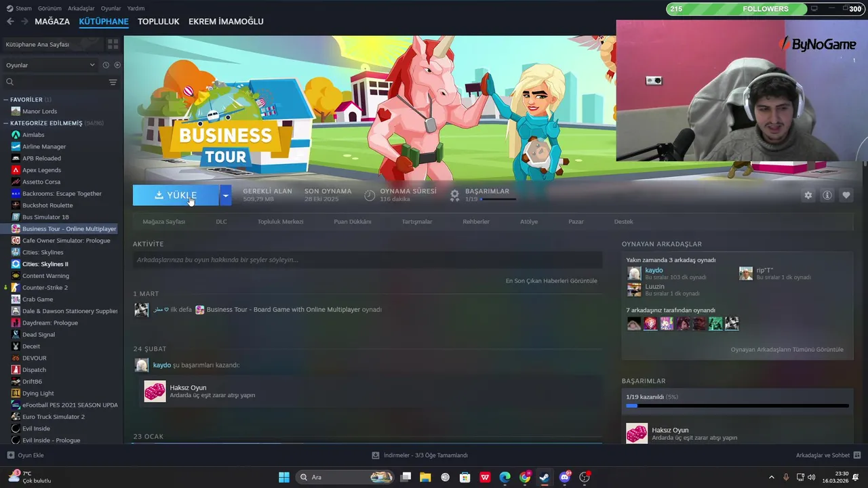The image size is (868, 488).
Task: Add Business Tour to favorites heart
Action: click(846, 195)
